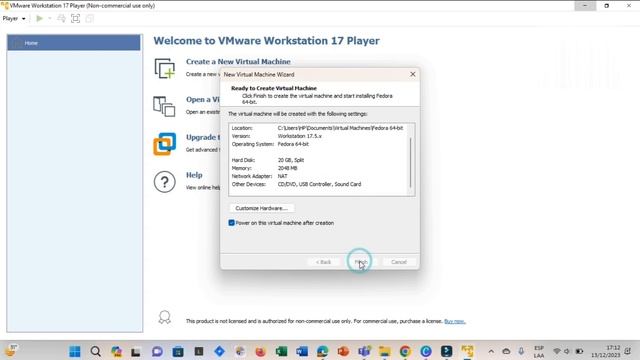Click the Network Adapter 'NAT' value
Image resolution: width=640 pixels, height=360 pixels.
pyautogui.click(x=282, y=176)
